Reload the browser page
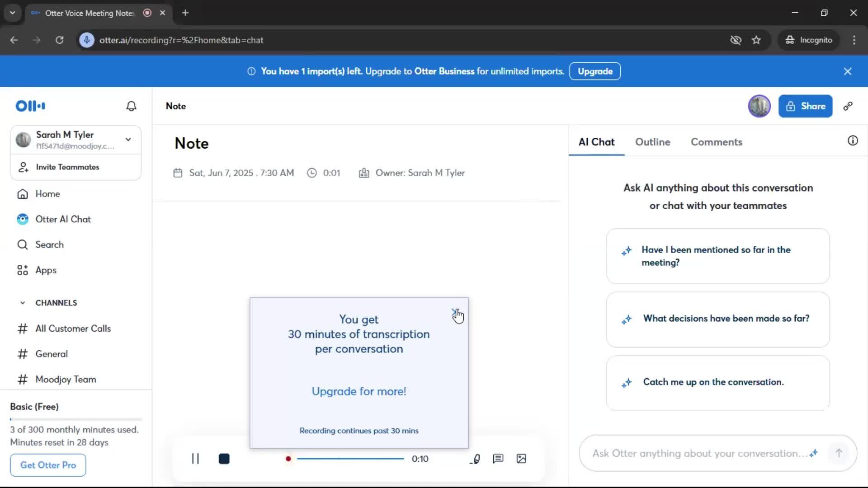The image size is (868, 488). pos(59,40)
